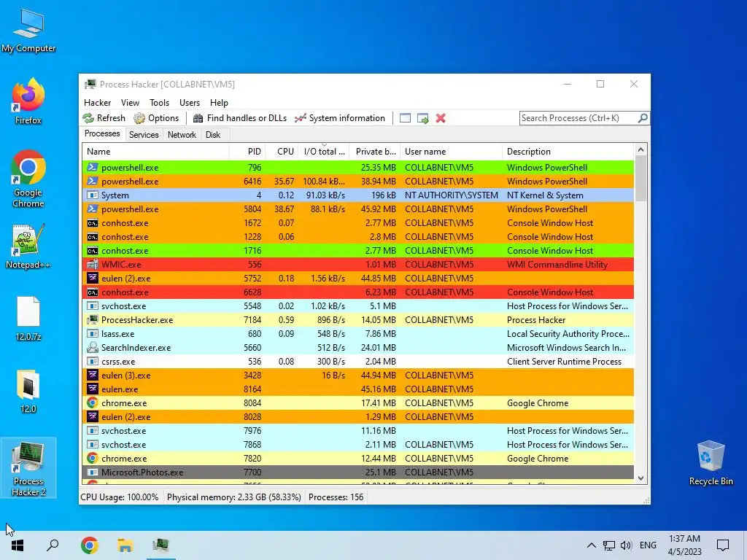Click the process list scrollbar thumb
The height and width of the screenshot is (560, 747).
coord(640,179)
